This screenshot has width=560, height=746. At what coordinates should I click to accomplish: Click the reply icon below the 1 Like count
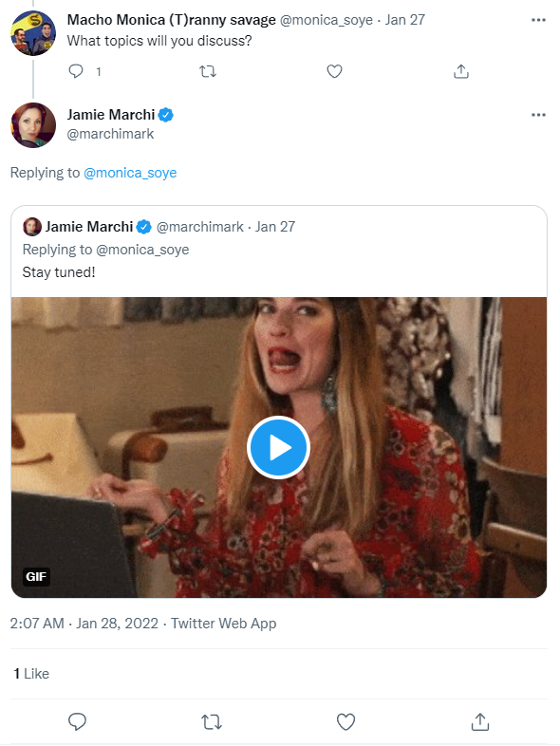coord(77,721)
